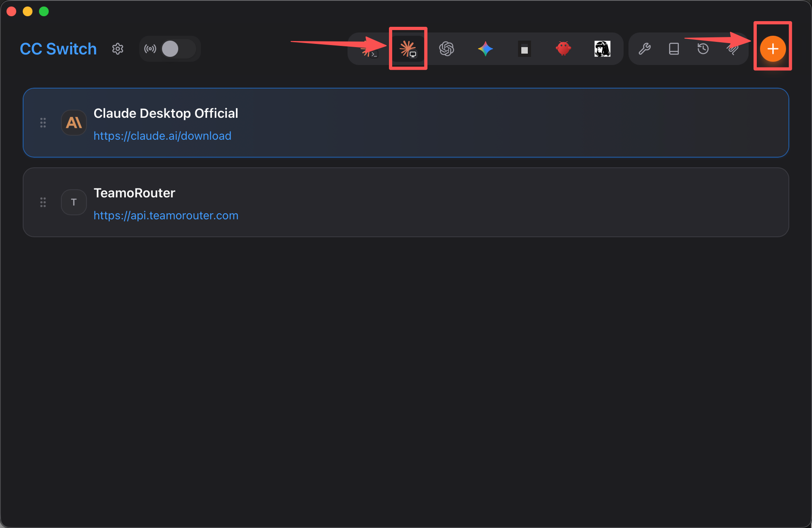Select the red bug mascot app tab
This screenshot has height=528, width=812.
[x=564, y=49]
